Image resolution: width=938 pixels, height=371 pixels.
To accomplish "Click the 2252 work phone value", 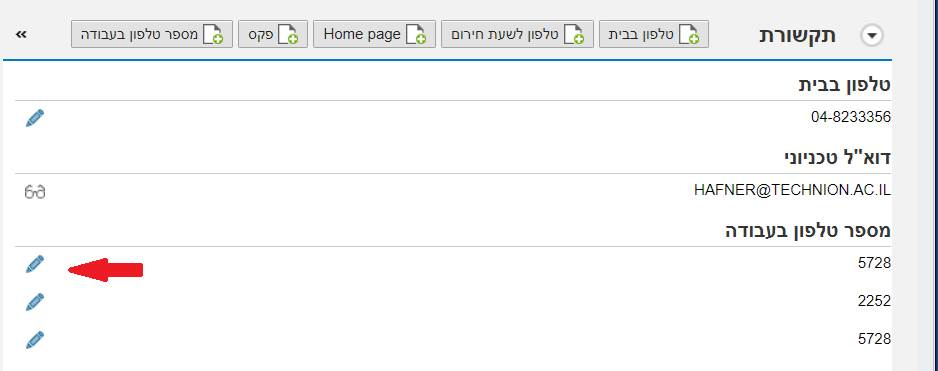I will 874,301.
